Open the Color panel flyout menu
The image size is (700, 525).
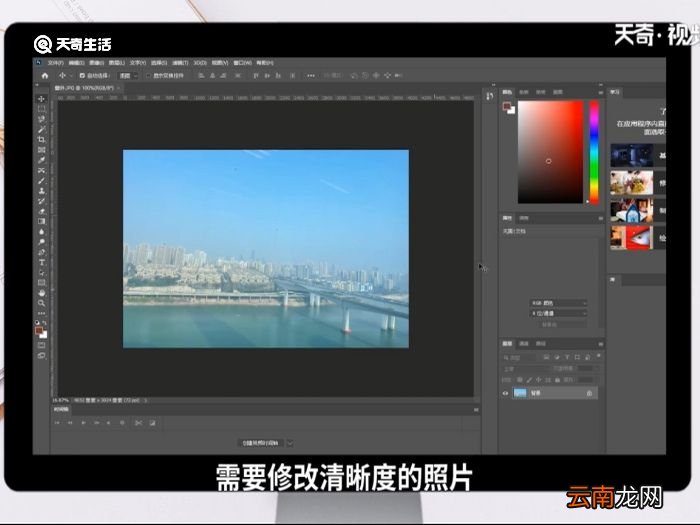(x=600, y=92)
